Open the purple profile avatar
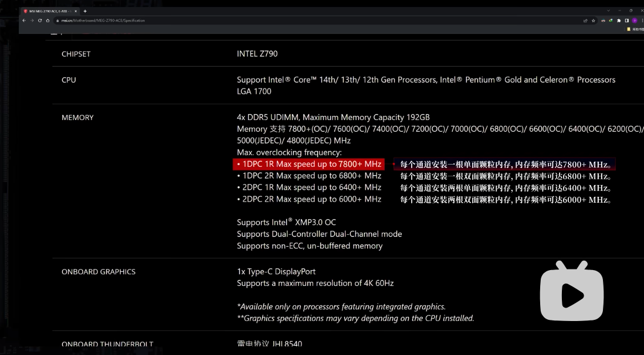This screenshot has height=355, width=644. pos(635,21)
